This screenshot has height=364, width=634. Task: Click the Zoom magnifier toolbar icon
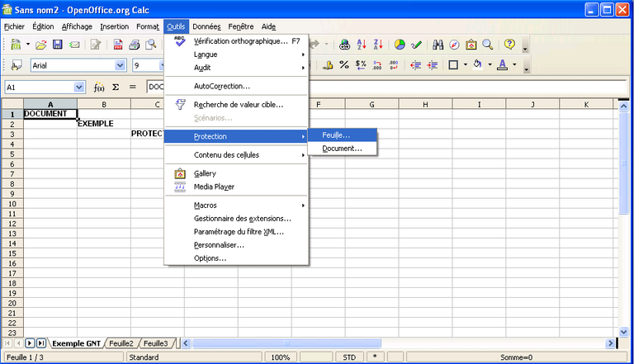pos(488,45)
